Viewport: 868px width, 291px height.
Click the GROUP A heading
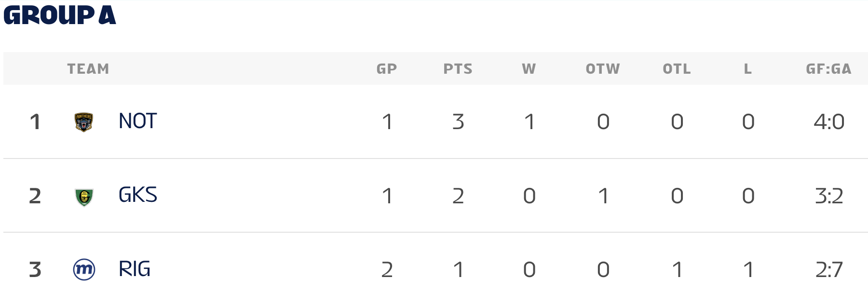(x=60, y=15)
